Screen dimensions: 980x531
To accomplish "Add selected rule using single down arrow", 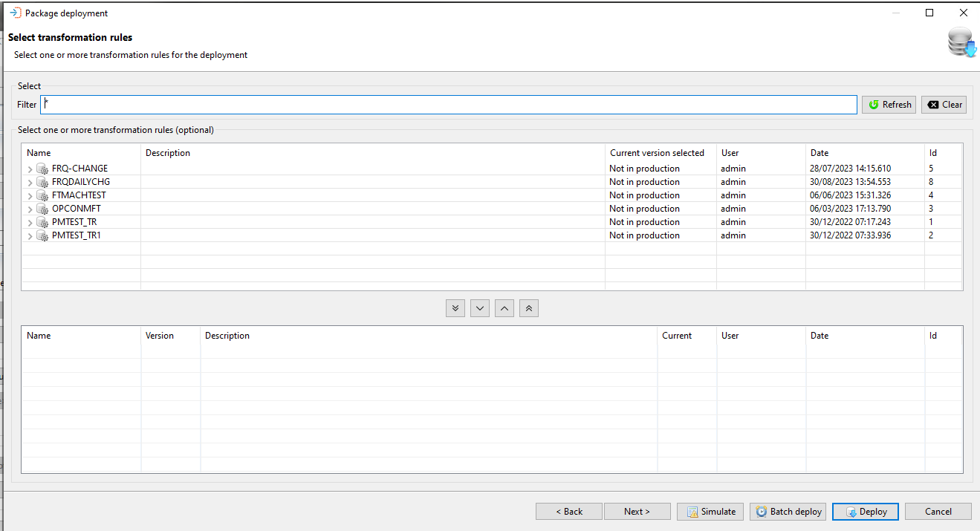I will click(480, 308).
